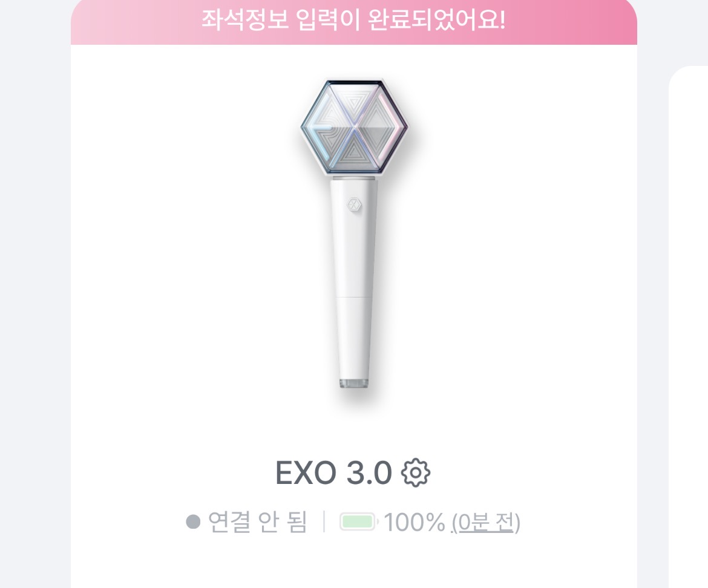Click the green battery level icon
The image size is (708, 588).
point(358,521)
